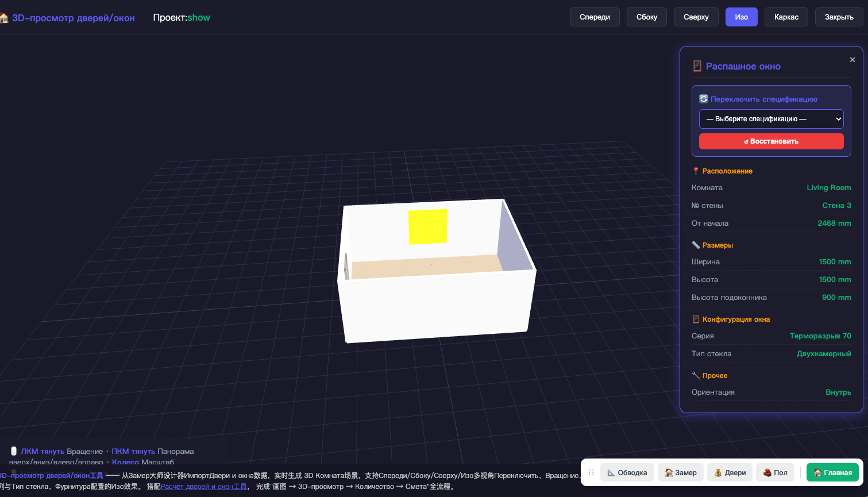Click the red Восстановить button
This screenshot has height=497, width=868.
[771, 141]
